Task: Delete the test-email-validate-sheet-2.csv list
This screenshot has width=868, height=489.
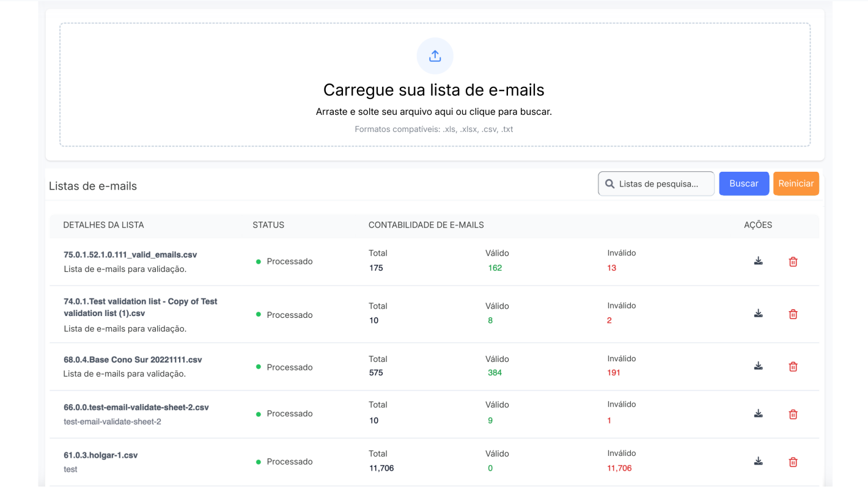Action: 793,414
